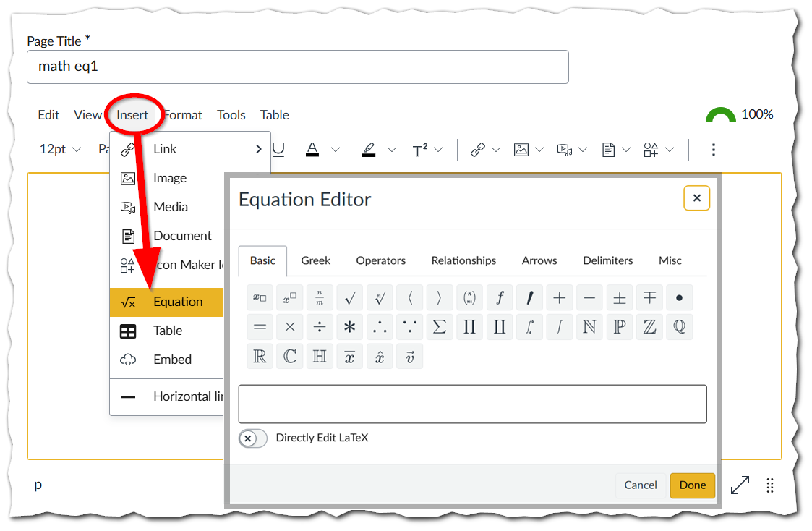Insert binomial coefficient symbol

469,298
